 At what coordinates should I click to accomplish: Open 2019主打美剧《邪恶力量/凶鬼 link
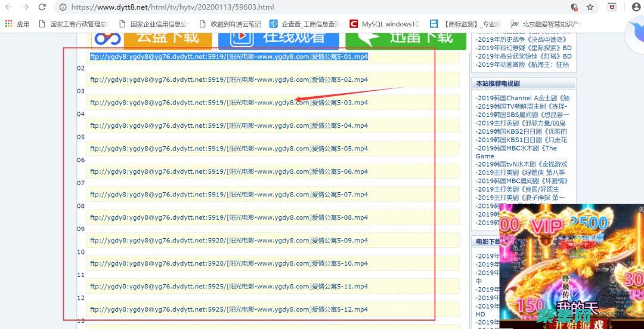pos(522,123)
